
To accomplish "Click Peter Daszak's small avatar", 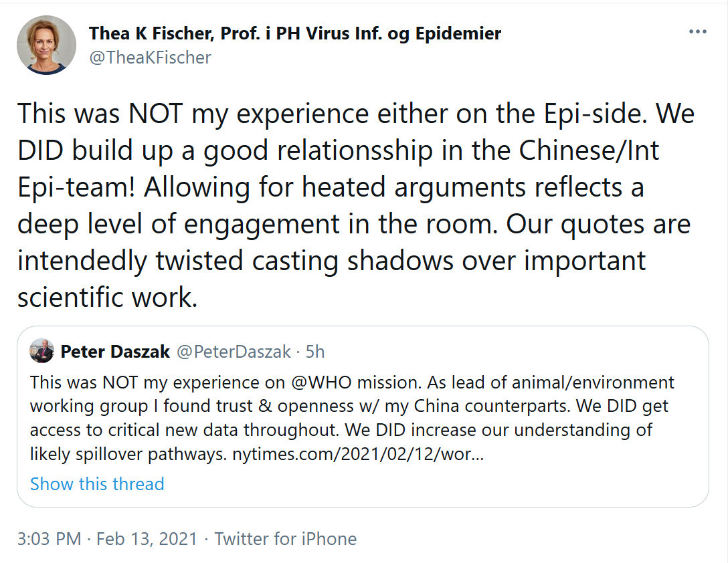I will [x=42, y=351].
